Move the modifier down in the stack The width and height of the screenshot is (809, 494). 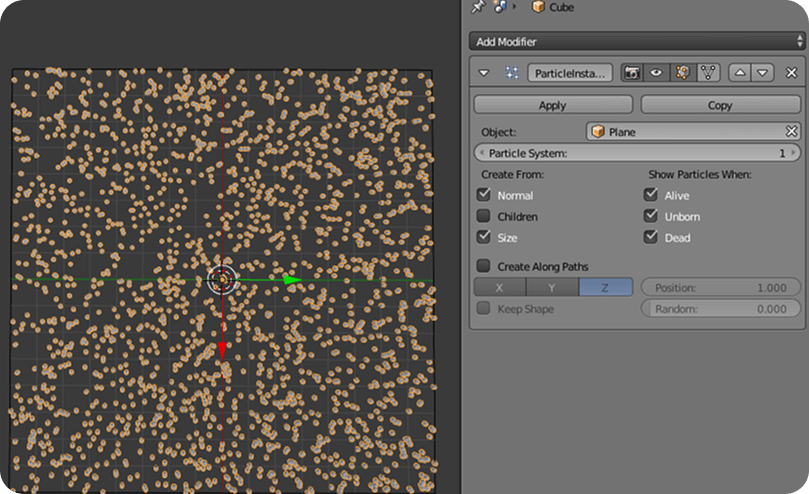click(x=763, y=73)
